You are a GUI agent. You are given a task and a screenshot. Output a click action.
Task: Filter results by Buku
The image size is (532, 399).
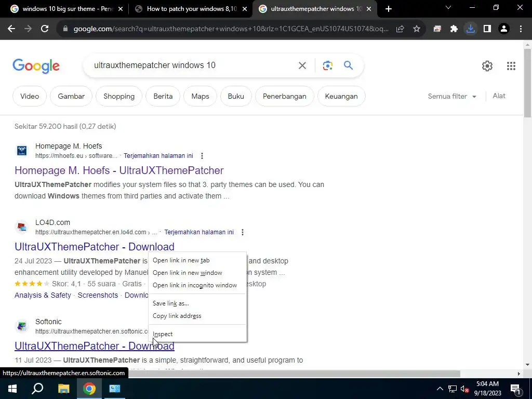236,96
